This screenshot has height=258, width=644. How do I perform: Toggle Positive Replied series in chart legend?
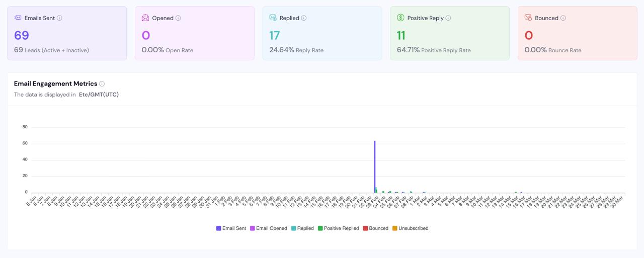[x=338, y=228]
